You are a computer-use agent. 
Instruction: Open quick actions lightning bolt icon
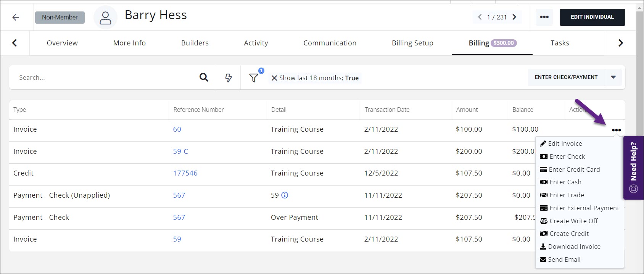point(228,78)
